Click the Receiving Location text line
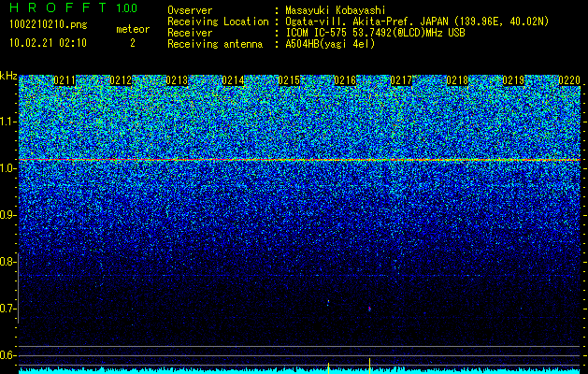Screen dimensions: 588x374 358,22
